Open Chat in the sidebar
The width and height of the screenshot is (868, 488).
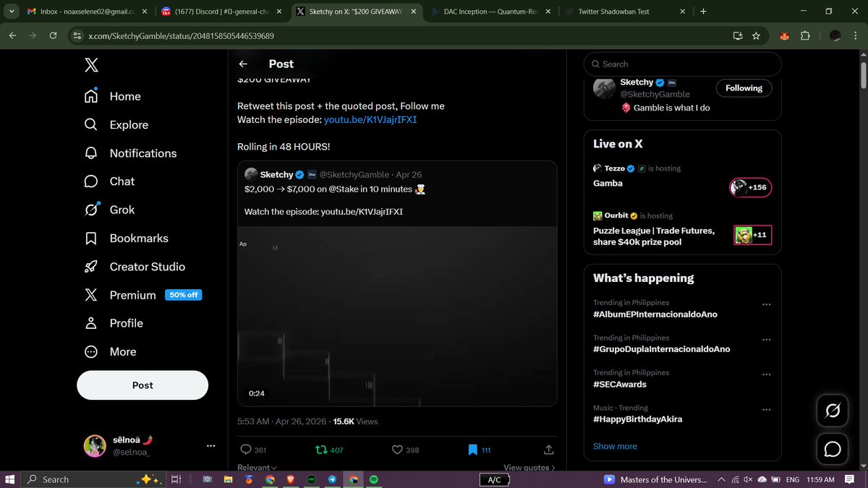[x=109, y=181]
